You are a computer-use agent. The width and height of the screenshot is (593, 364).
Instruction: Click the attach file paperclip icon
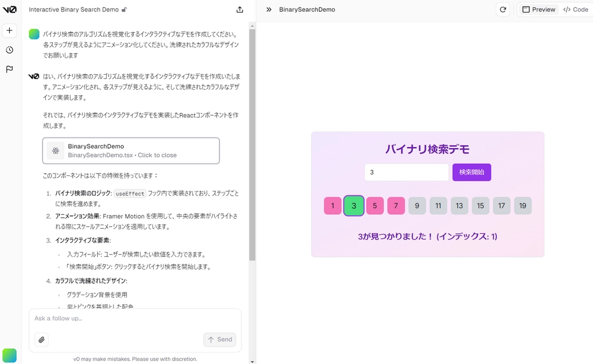click(x=42, y=340)
